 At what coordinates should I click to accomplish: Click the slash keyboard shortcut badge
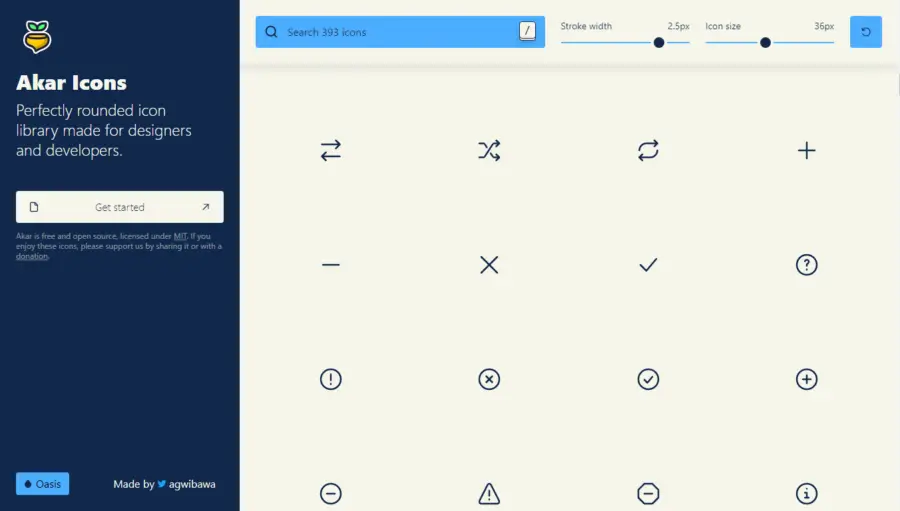tap(527, 31)
